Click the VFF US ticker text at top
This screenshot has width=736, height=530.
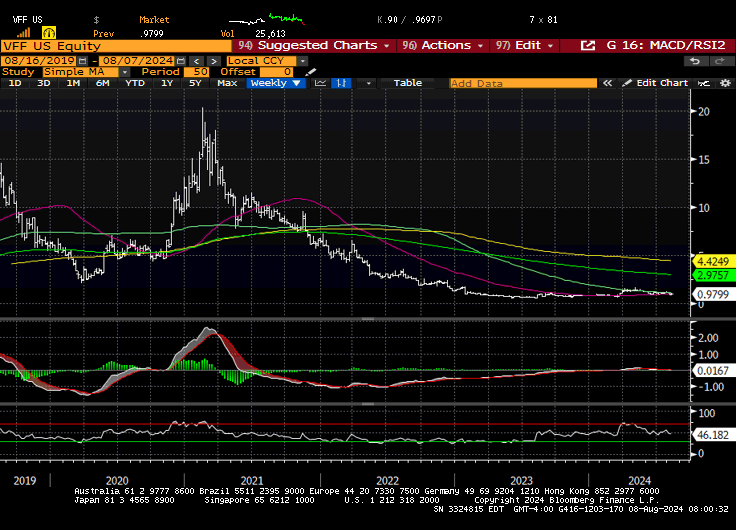[x=27, y=20]
